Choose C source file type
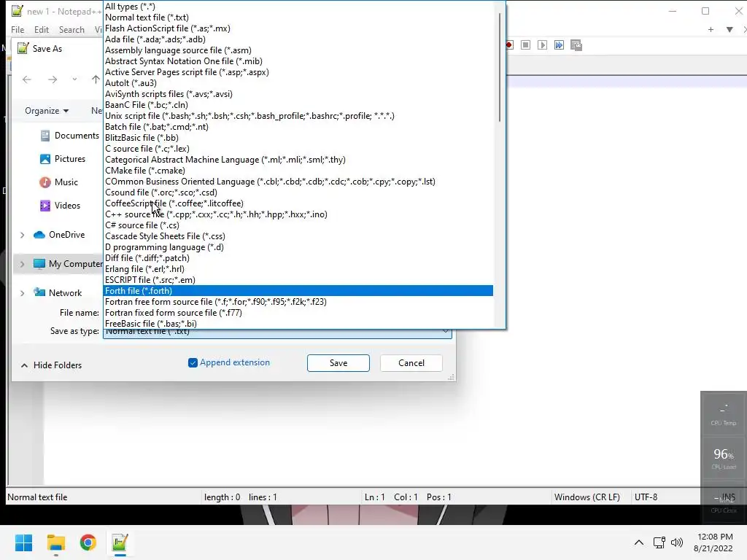This screenshot has height=560, width=747. coord(298,149)
